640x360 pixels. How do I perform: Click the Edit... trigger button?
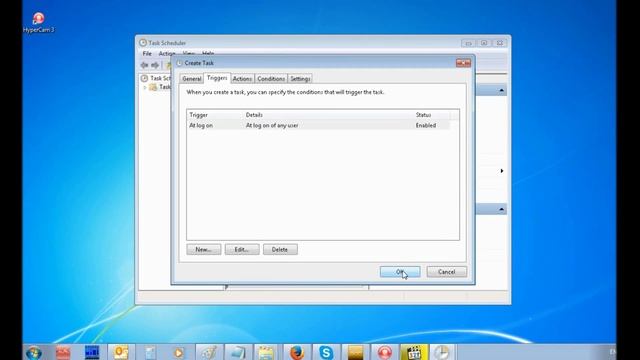[242, 249]
